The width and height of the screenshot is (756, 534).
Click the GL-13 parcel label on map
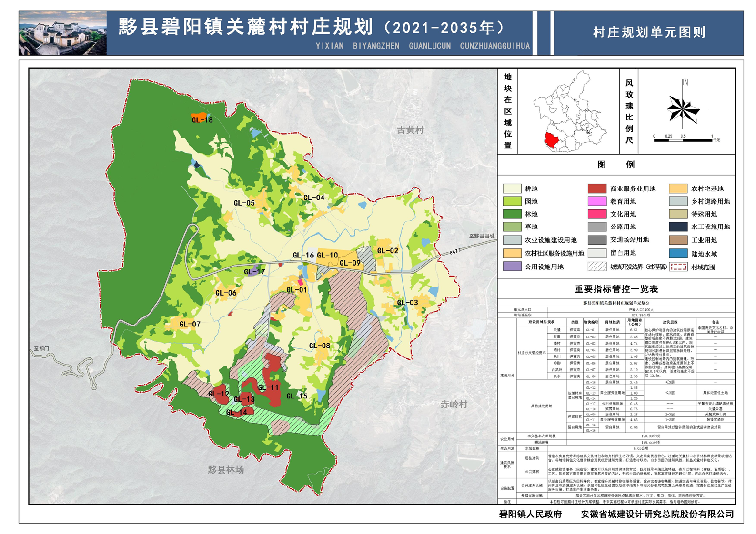tap(244, 400)
